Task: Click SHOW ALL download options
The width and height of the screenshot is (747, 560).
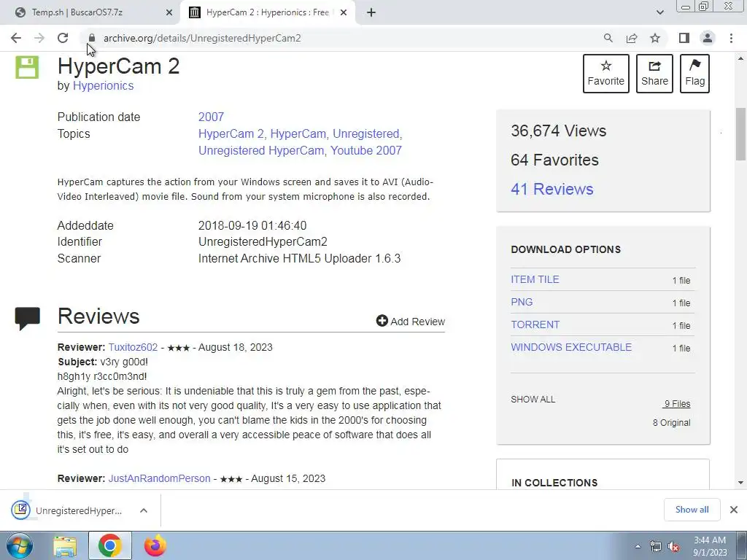Action: tap(533, 400)
